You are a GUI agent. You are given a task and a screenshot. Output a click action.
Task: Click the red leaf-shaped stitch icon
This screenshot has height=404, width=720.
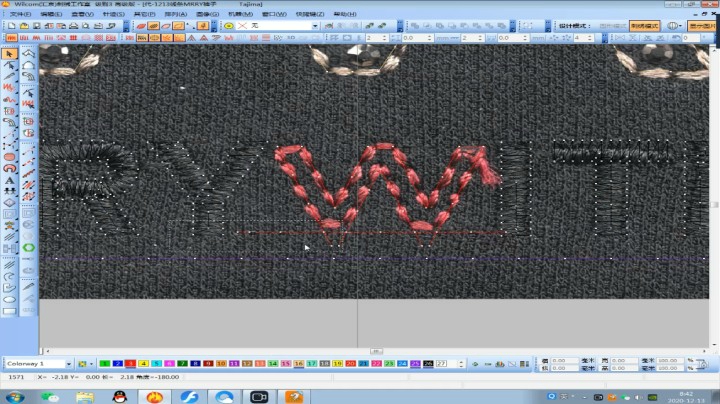click(141, 26)
